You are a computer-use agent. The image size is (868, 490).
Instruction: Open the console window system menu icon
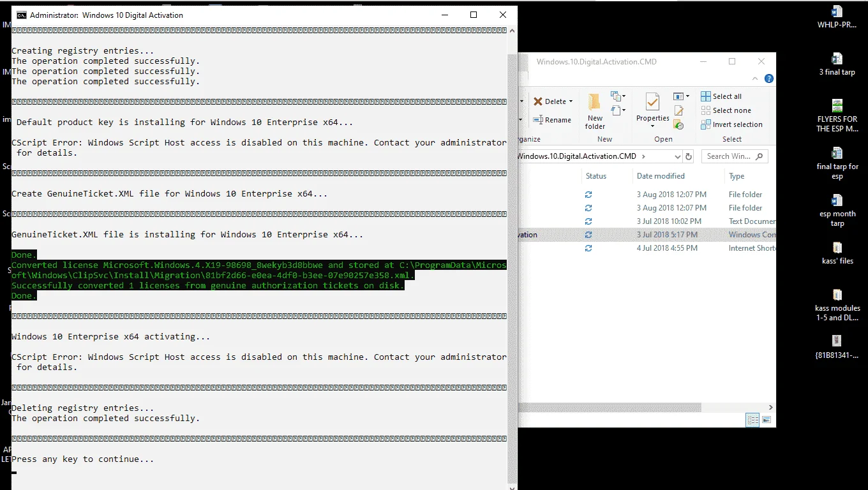click(x=21, y=15)
